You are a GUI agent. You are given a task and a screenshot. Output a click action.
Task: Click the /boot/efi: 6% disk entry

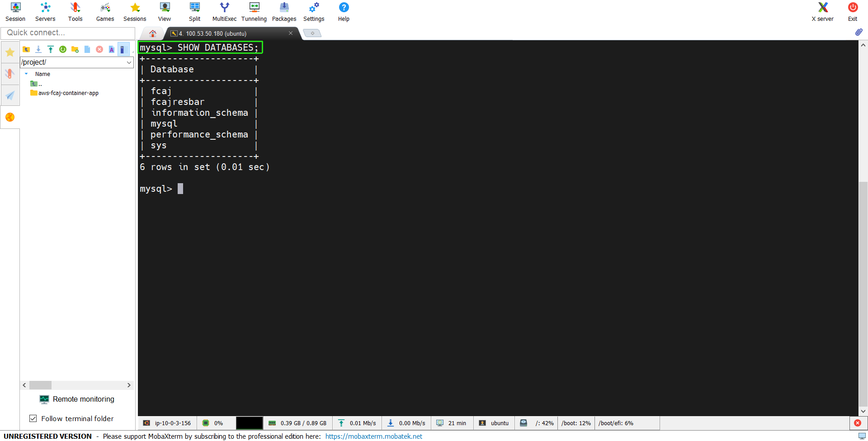point(616,423)
